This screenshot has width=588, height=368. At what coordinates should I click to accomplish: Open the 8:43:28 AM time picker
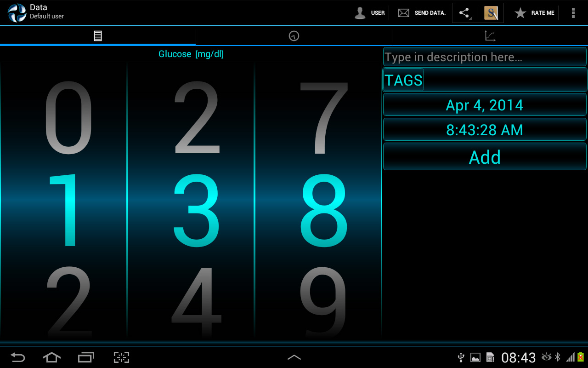coord(485,130)
